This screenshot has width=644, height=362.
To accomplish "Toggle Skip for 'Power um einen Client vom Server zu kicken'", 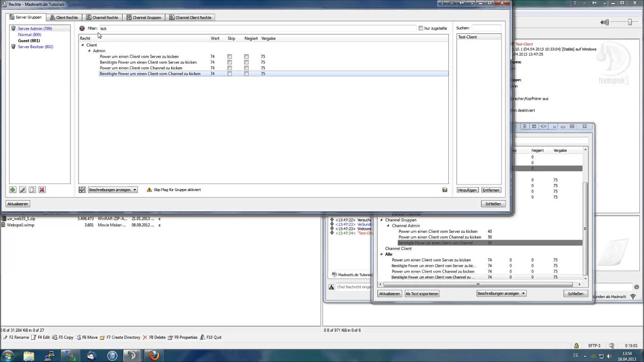I will pos(229,57).
